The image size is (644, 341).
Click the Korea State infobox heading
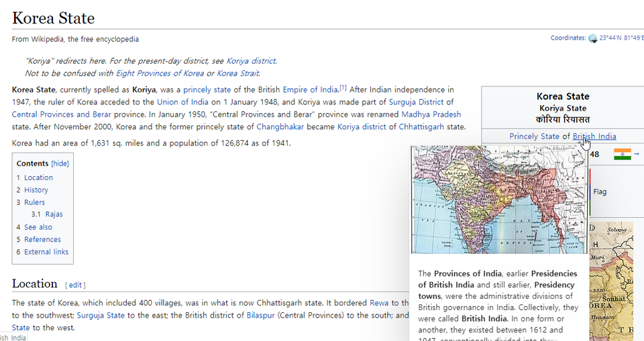click(x=563, y=96)
